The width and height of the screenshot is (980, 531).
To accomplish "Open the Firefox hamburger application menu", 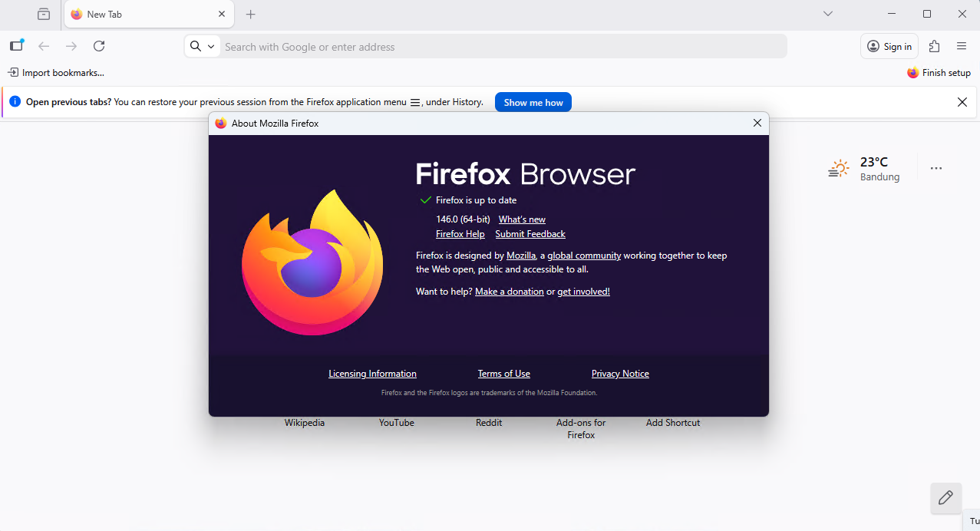I will point(962,46).
